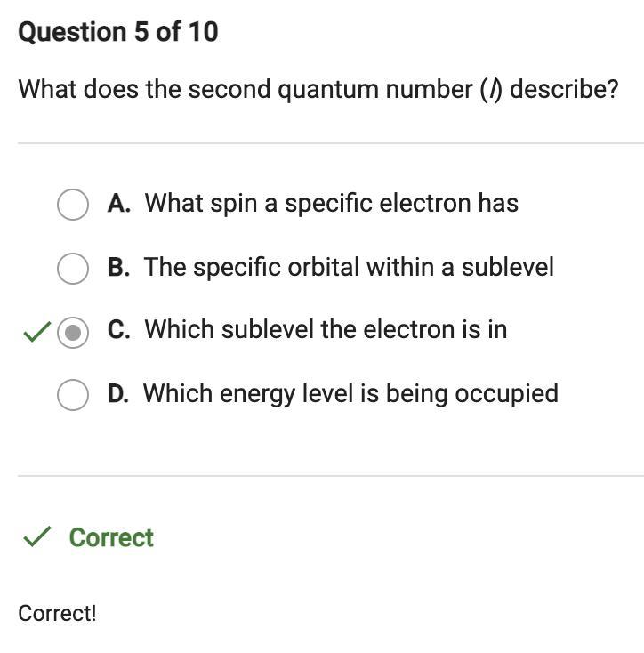Click the selected radio button for option C

73,333
